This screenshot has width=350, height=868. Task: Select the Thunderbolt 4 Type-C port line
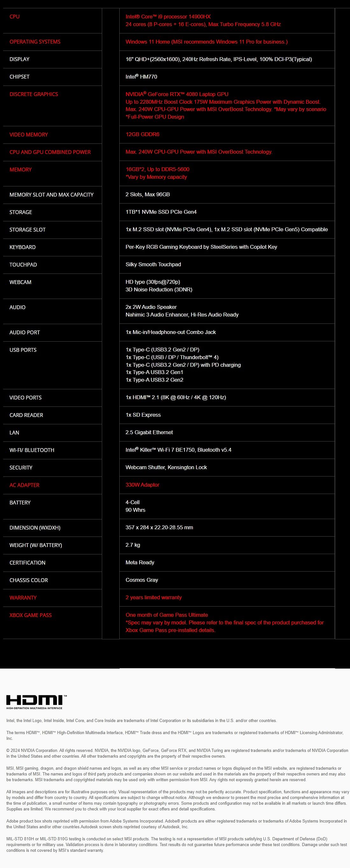pos(172,357)
